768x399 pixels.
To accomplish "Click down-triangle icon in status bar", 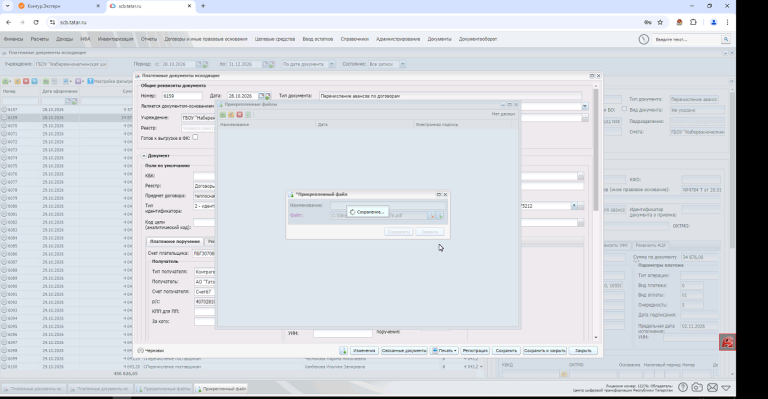I will [x=726, y=388].
